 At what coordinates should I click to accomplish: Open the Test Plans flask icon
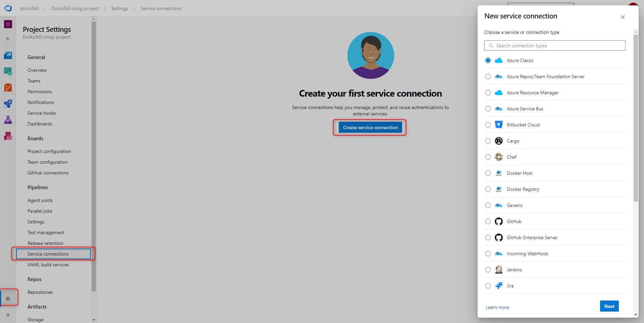point(8,120)
